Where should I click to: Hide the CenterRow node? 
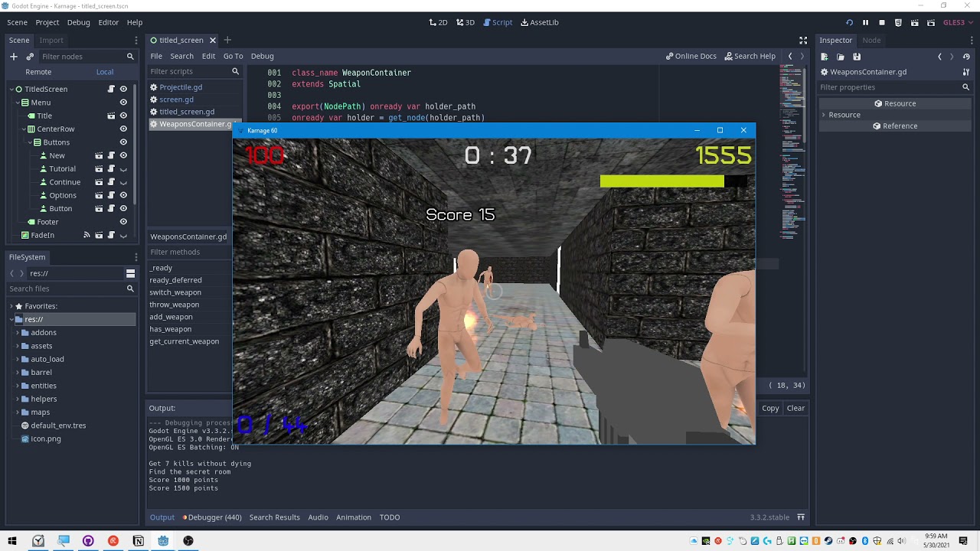point(123,129)
